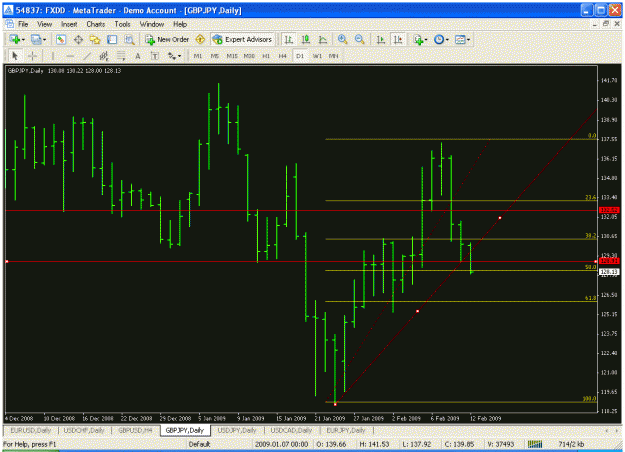Image resolution: width=625 pixels, height=452 pixels.
Task: Open the Templates dropdown arrow
Action: (468, 40)
